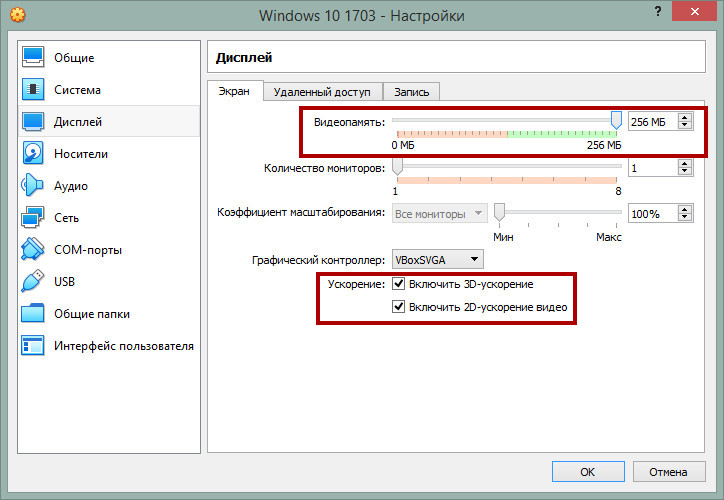Image resolution: width=724 pixels, height=500 pixels.
Task: Select the Общие папки label in the list
Action: (92, 314)
